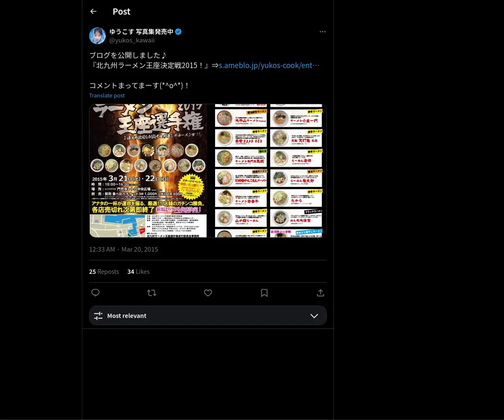504x420 pixels.
Task: Click Translate post
Action: tap(107, 95)
